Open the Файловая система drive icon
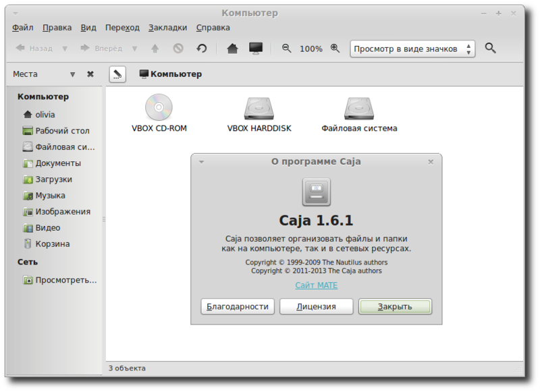Image resolution: width=540 pixels, height=392 pixels. click(x=358, y=109)
